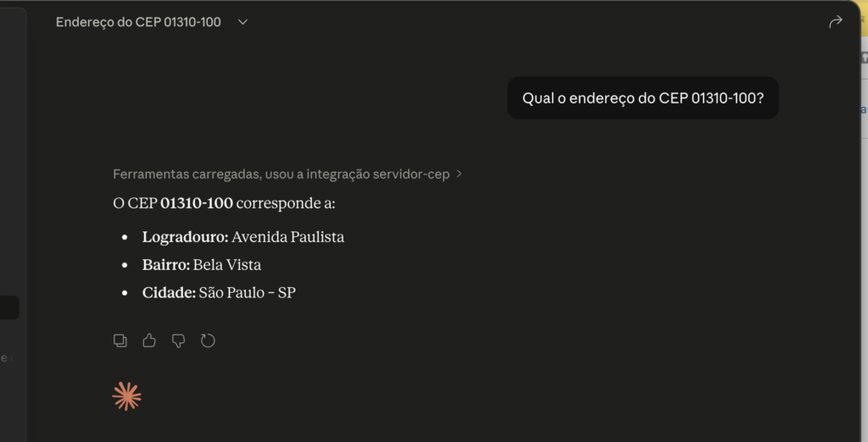
Task: Copy the response with the copy icon
Action: coord(120,340)
